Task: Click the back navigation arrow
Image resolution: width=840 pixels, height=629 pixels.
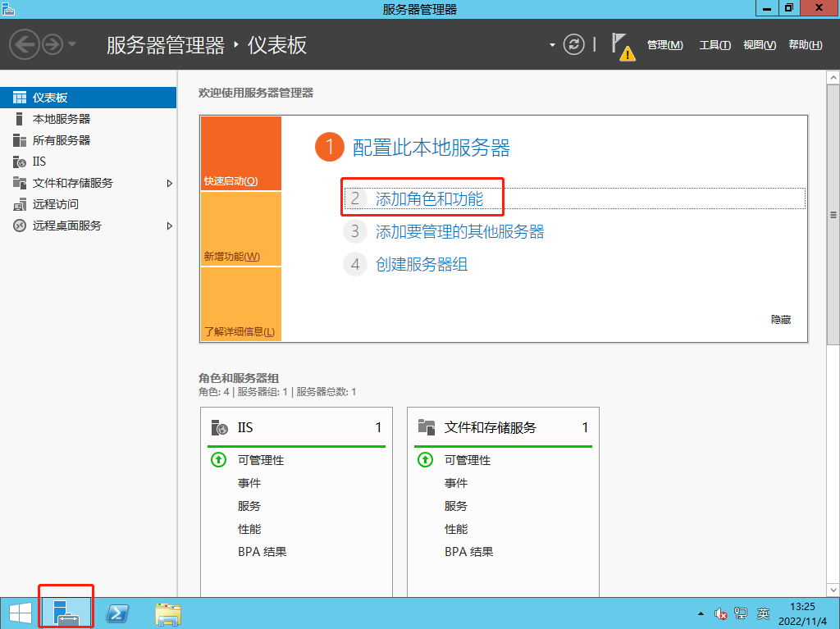Action: pyautogui.click(x=24, y=45)
